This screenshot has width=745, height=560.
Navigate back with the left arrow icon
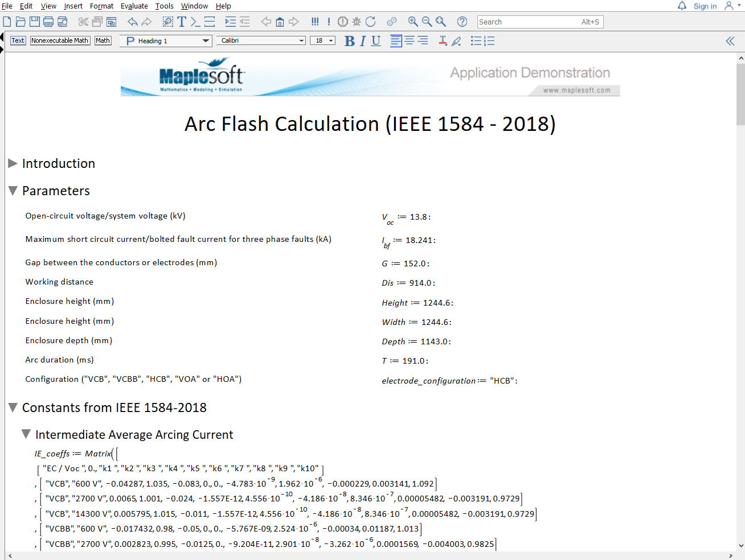point(266,22)
